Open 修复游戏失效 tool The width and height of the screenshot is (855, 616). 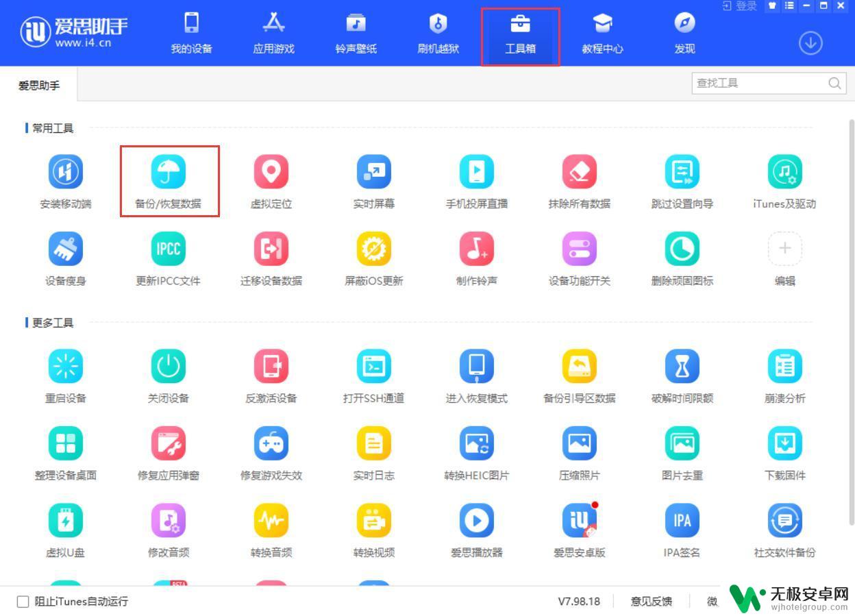click(271, 443)
